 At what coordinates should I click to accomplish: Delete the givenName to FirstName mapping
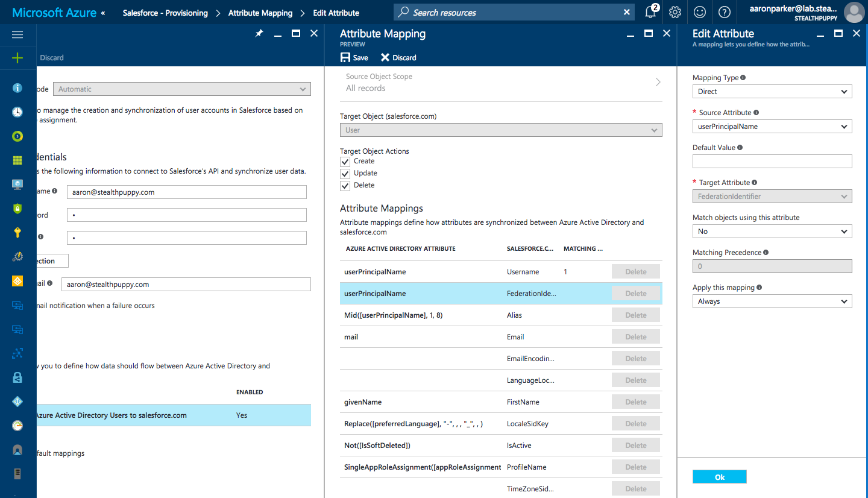click(636, 402)
